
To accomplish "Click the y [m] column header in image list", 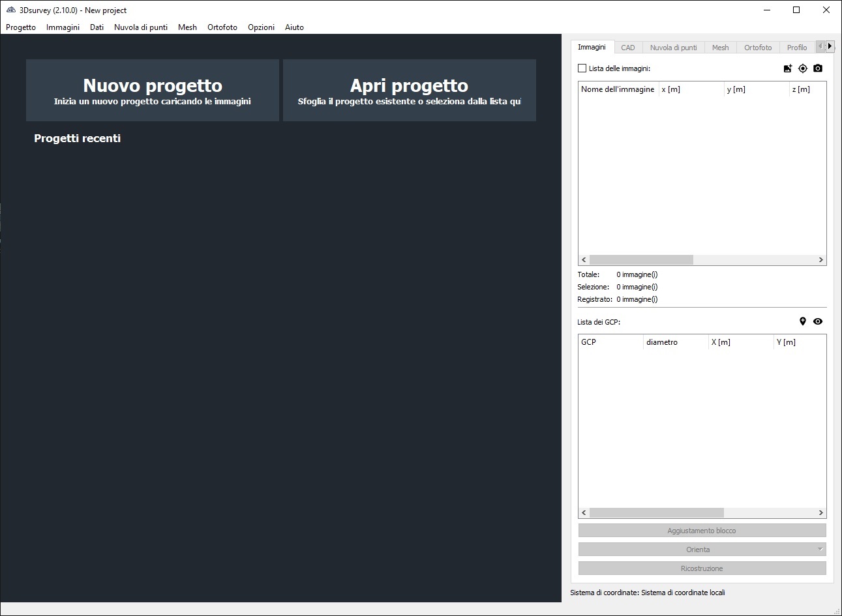I will (x=756, y=89).
